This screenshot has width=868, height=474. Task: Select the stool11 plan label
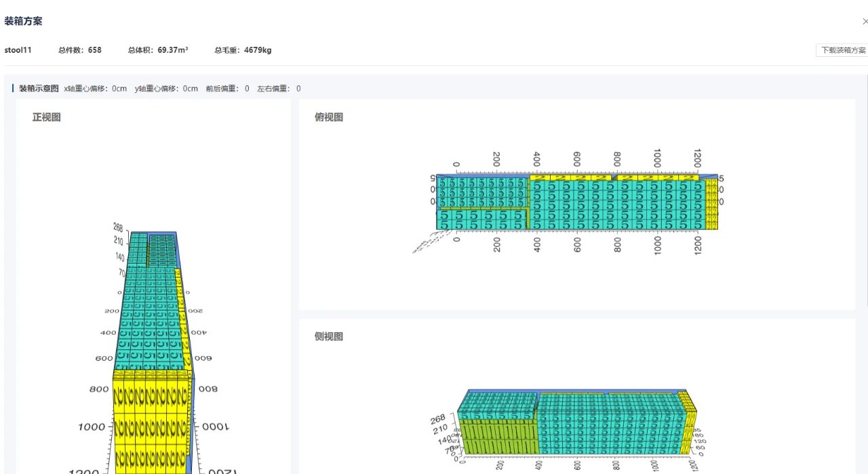(x=18, y=50)
